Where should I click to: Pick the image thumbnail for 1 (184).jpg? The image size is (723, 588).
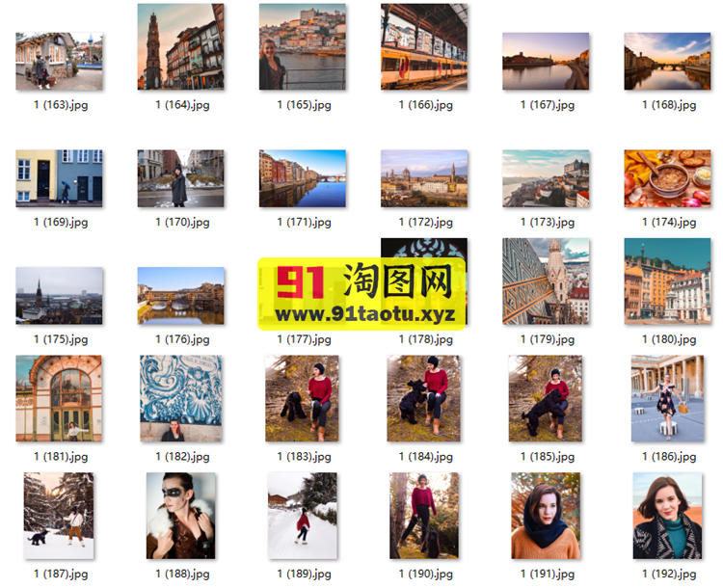(x=424, y=398)
